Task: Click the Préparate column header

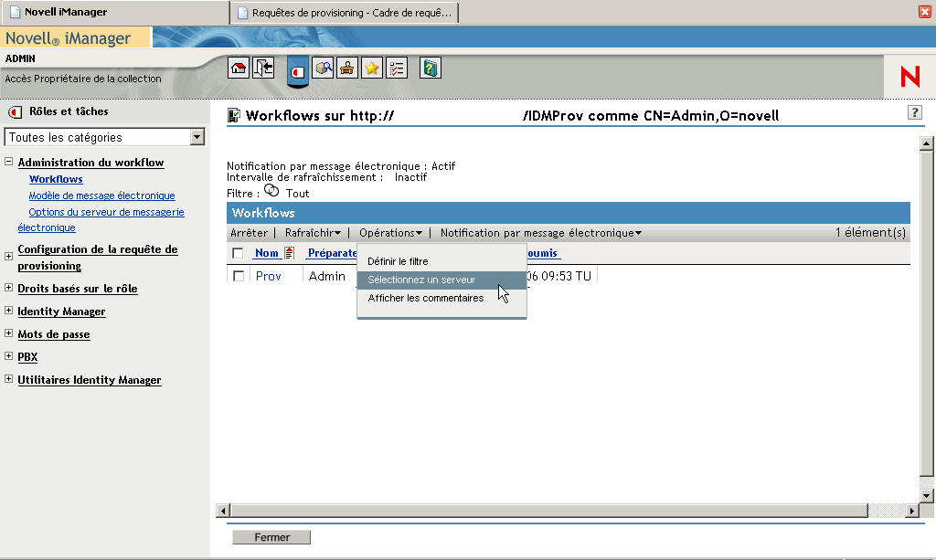Action: point(332,253)
